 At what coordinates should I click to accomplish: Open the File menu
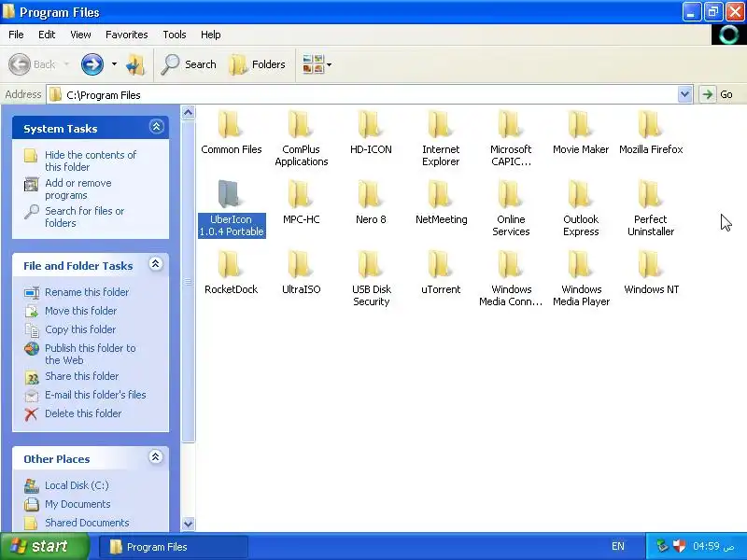pos(16,35)
